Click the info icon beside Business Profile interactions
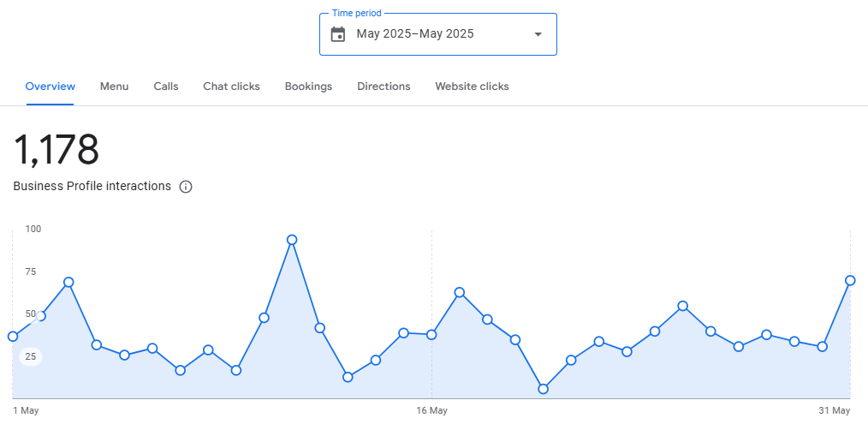The width and height of the screenshot is (868, 436). pyautogui.click(x=186, y=187)
